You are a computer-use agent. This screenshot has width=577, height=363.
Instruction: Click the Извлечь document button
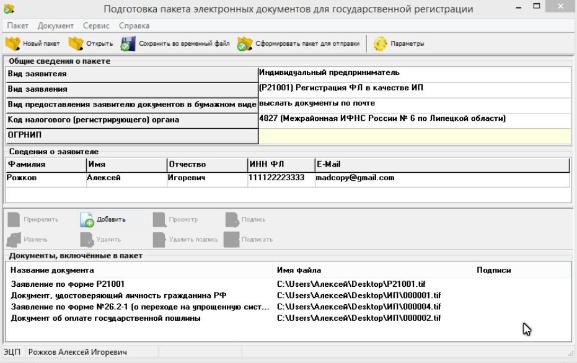tap(28, 239)
